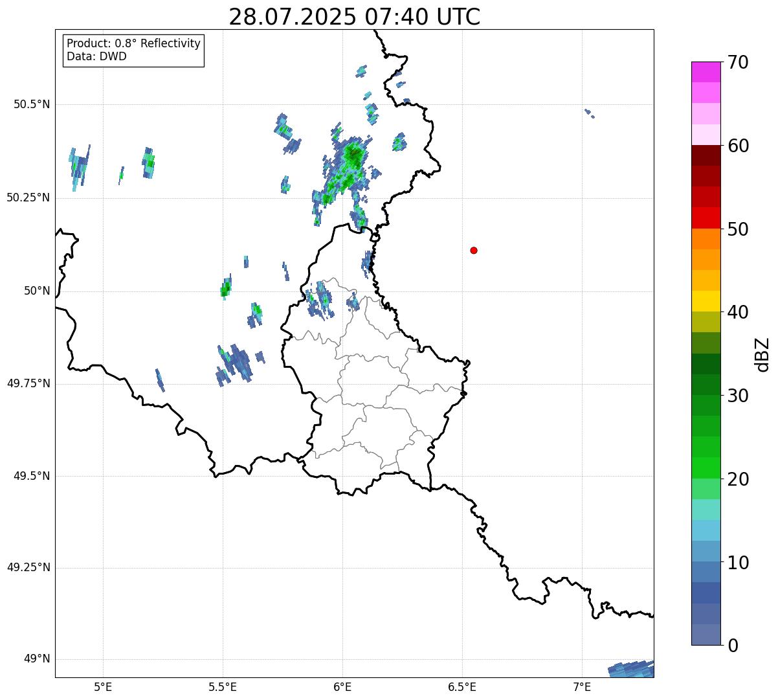778x700 pixels.
Task: Pick the bright magenta top colorbar swatch
Action: (x=706, y=72)
